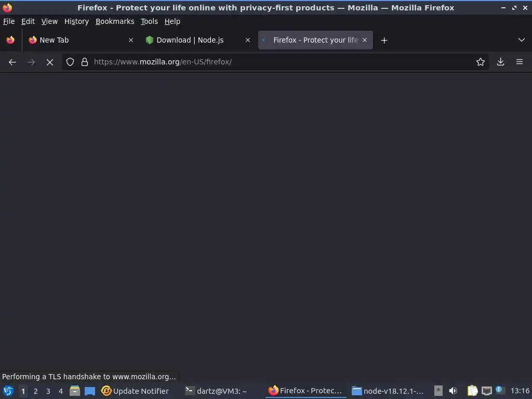Go back to the previous page
The image size is (532, 399).
(12, 62)
